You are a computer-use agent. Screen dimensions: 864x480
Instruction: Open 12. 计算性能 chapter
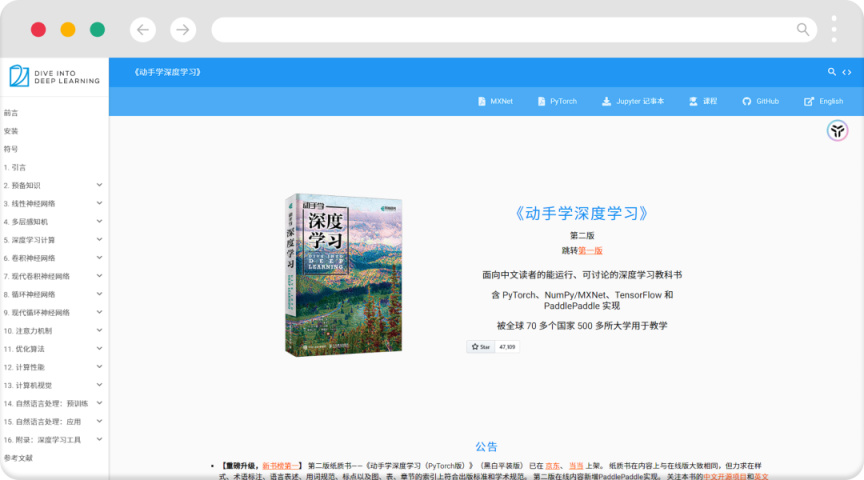coord(24,367)
